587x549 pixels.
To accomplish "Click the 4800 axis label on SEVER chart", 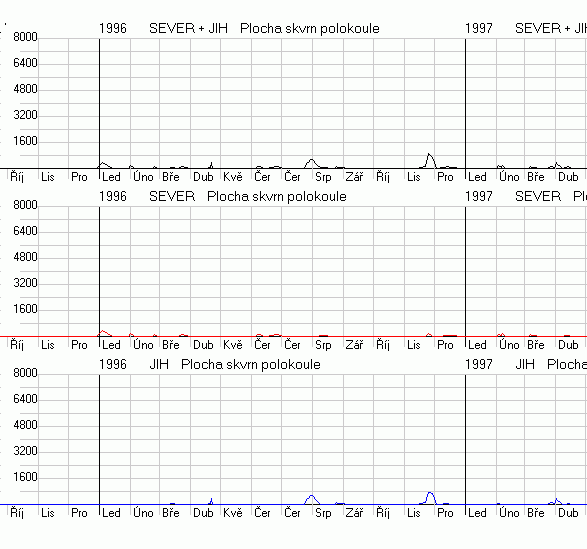I will (25, 257).
